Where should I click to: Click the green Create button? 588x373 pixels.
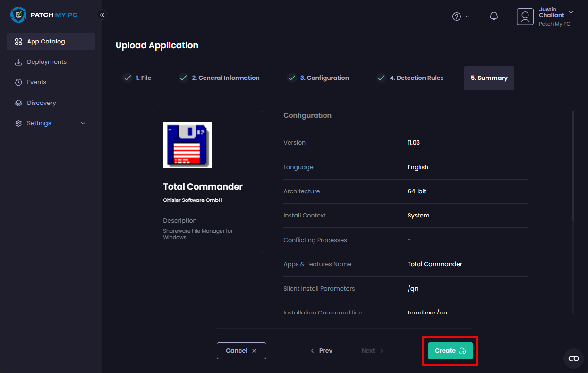click(450, 351)
